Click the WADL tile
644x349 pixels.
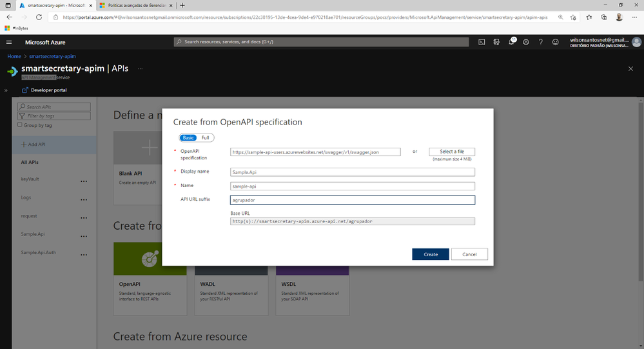tap(231, 291)
